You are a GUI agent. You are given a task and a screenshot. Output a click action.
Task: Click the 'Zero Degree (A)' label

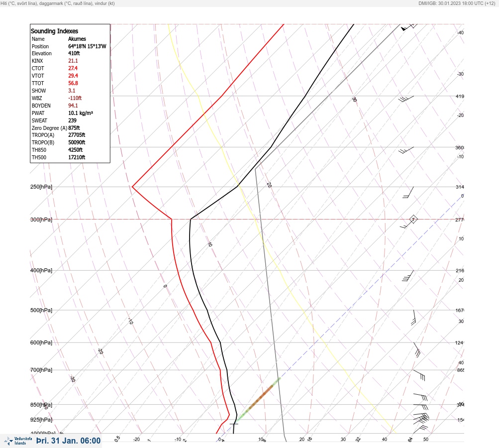(x=49, y=128)
